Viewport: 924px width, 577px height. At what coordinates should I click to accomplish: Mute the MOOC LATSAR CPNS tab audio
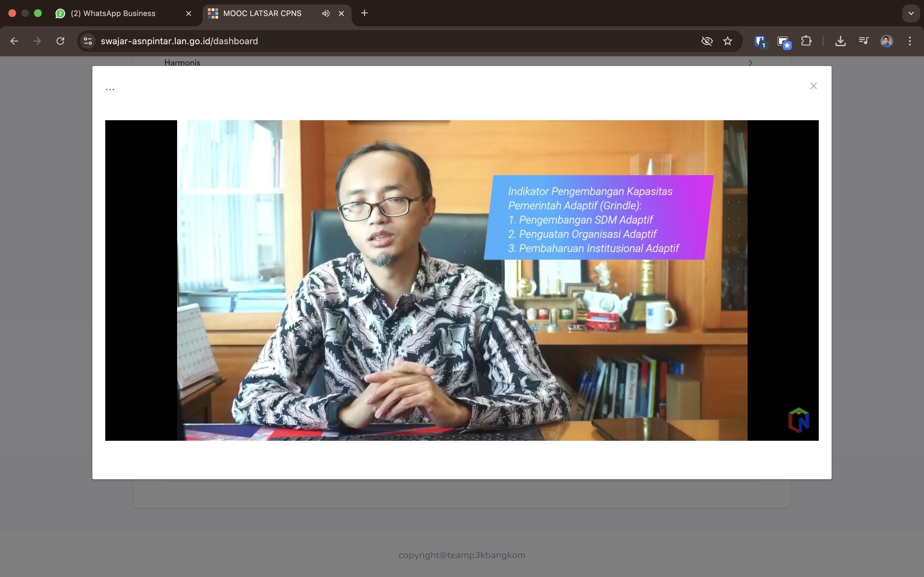pos(326,13)
